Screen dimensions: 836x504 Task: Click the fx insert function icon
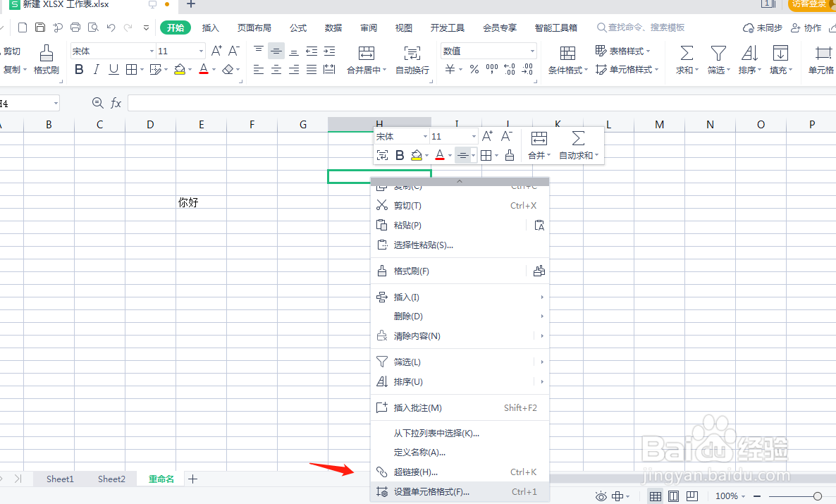pos(114,102)
